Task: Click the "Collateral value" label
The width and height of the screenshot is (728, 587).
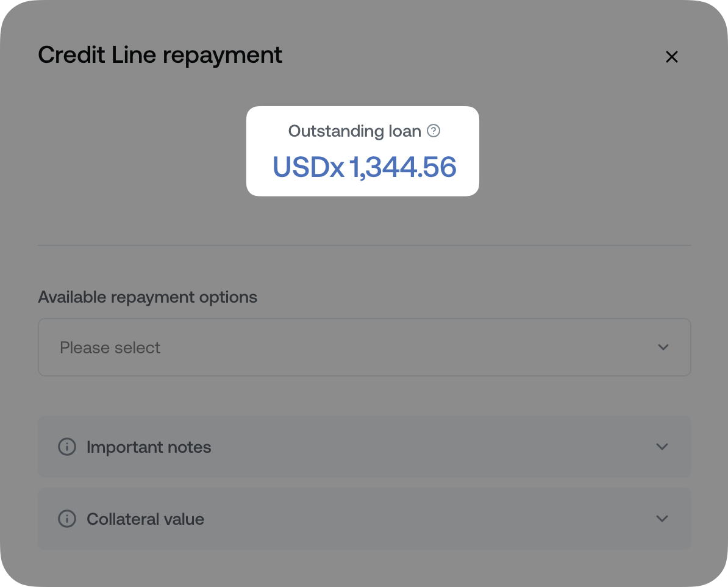Action: tap(145, 519)
